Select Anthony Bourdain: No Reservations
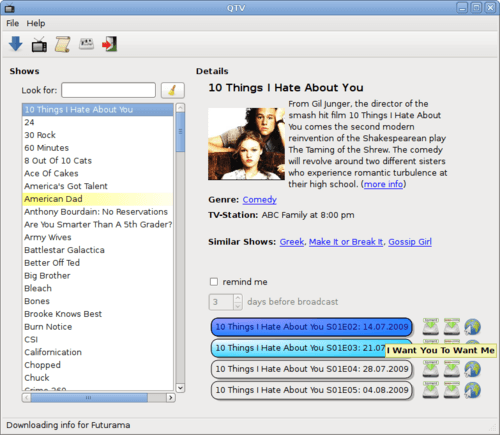Viewport: 500px width, 435px height. 98,212
